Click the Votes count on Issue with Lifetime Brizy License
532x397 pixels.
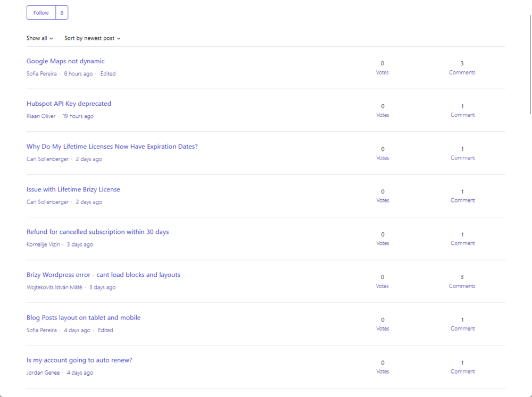pos(383,196)
